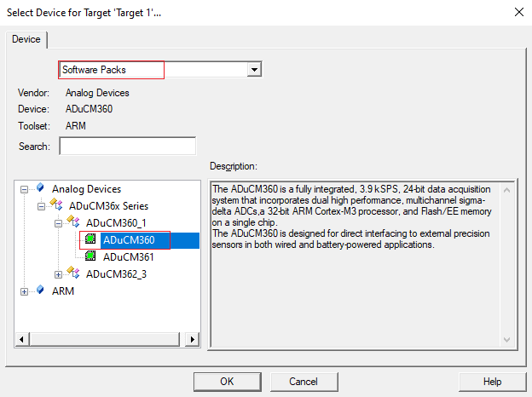Click the device tree right scroll arrow

(193, 339)
